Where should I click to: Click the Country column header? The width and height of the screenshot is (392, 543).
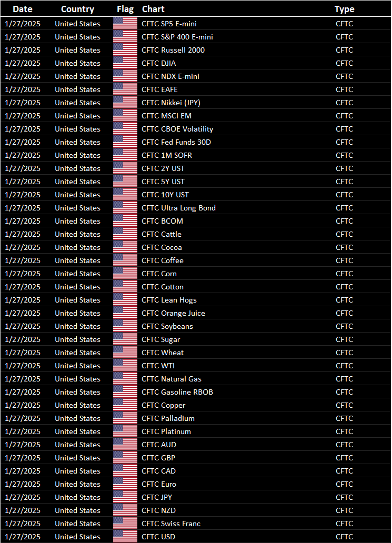77,9
